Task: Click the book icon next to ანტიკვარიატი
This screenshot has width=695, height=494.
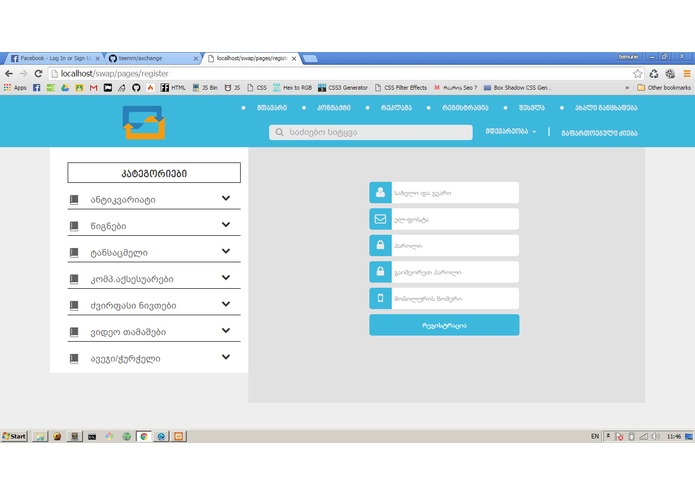Action: pos(74,200)
